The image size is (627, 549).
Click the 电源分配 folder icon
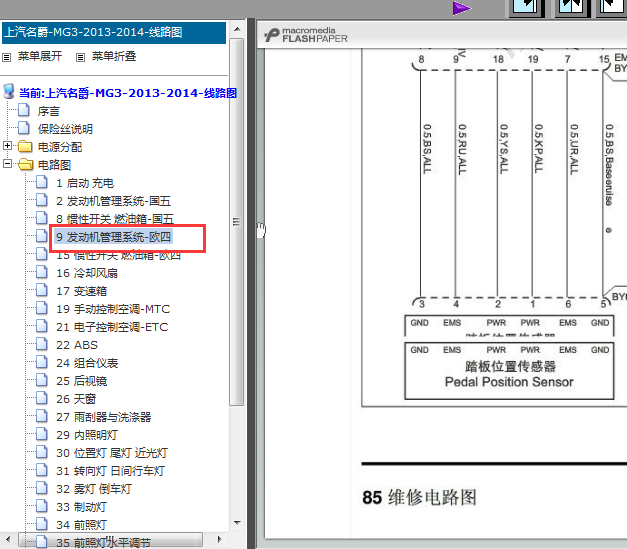click(x=25, y=146)
